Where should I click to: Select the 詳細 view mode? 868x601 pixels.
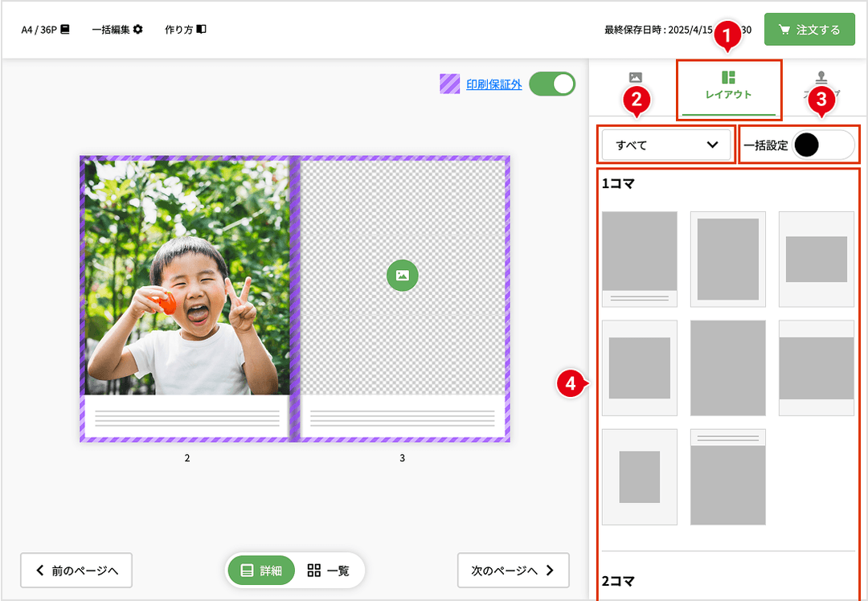click(x=261, y=570)
